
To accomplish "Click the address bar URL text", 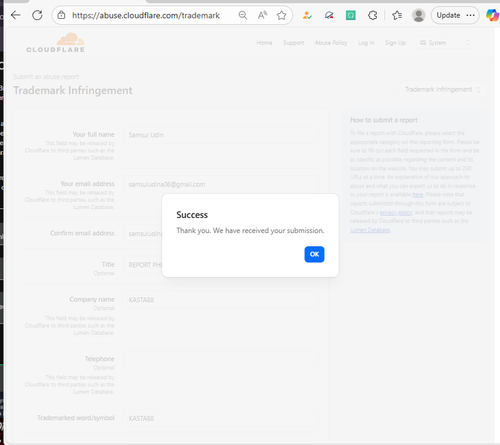I will pyautogui.click(x=146, y=15).
